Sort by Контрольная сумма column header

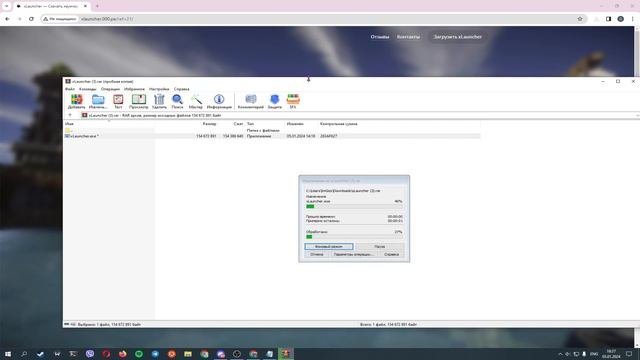[339, 124]
